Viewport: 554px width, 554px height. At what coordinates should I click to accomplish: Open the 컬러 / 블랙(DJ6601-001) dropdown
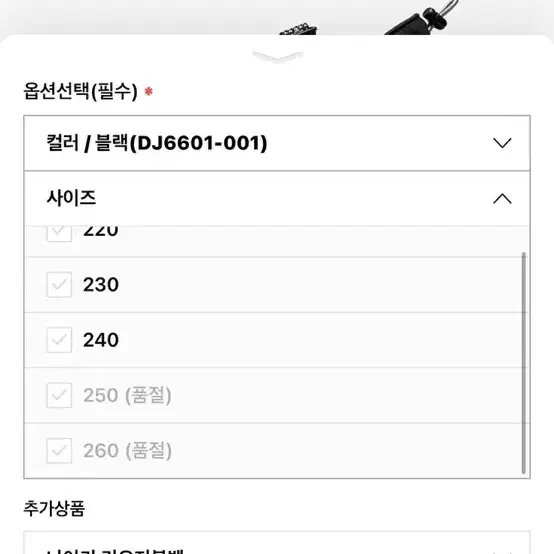277,143
